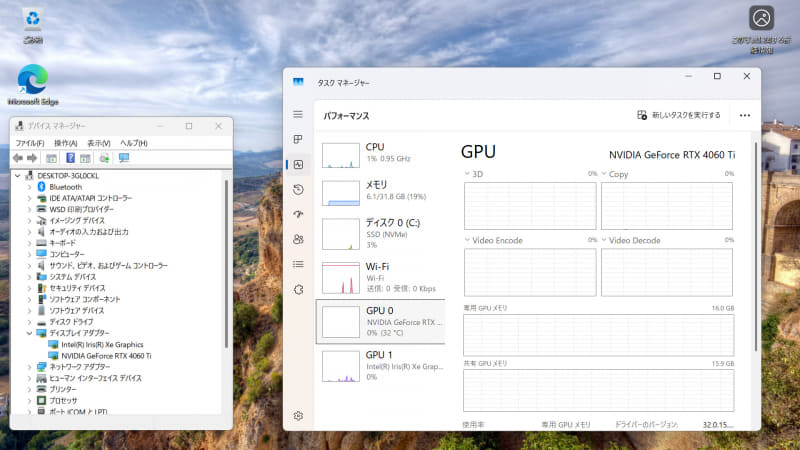The image size is (800, 450).
Task: Select Intel(R) Iris(R) Xe Graphics device
Action: 102,344
